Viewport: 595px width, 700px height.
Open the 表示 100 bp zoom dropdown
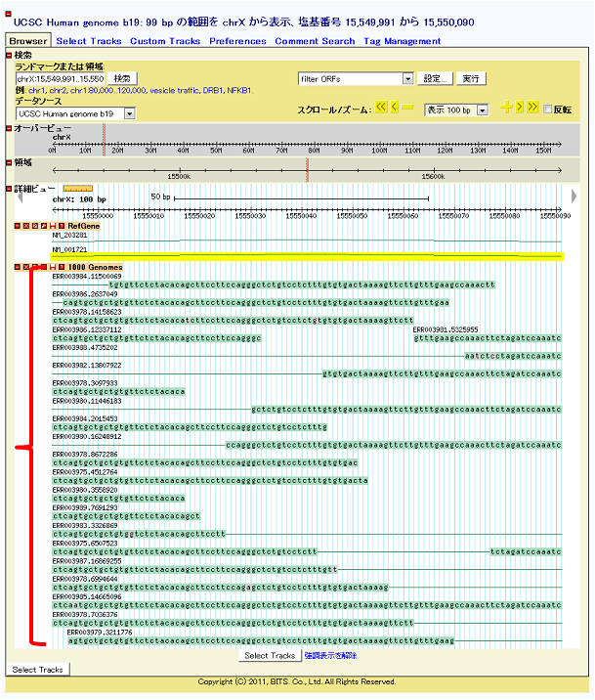(x=456, y=109)
